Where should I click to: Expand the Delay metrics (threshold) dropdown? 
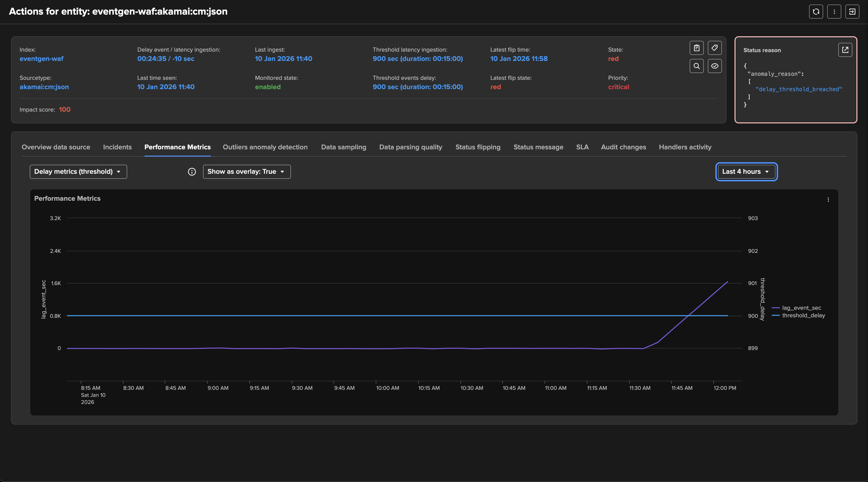point(78,172)
